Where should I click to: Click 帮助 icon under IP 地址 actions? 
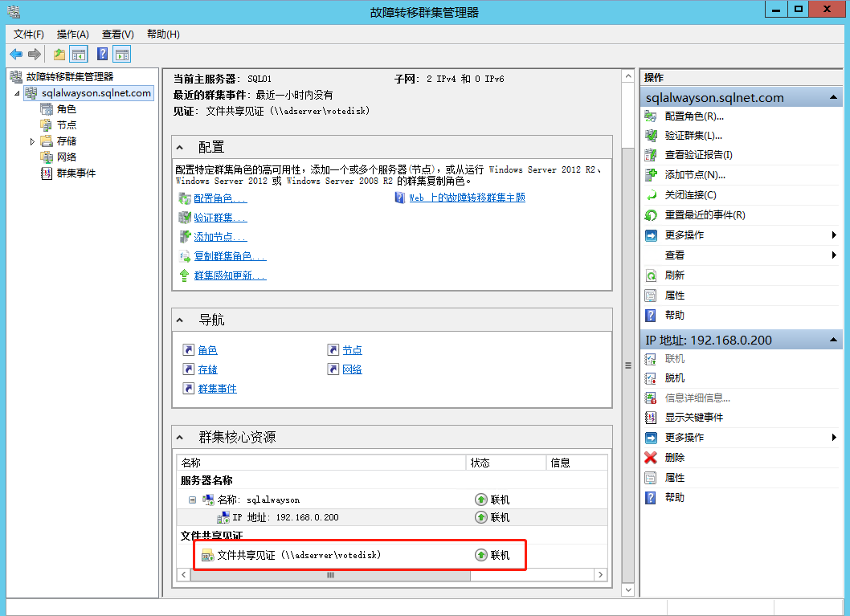(651, 497)
